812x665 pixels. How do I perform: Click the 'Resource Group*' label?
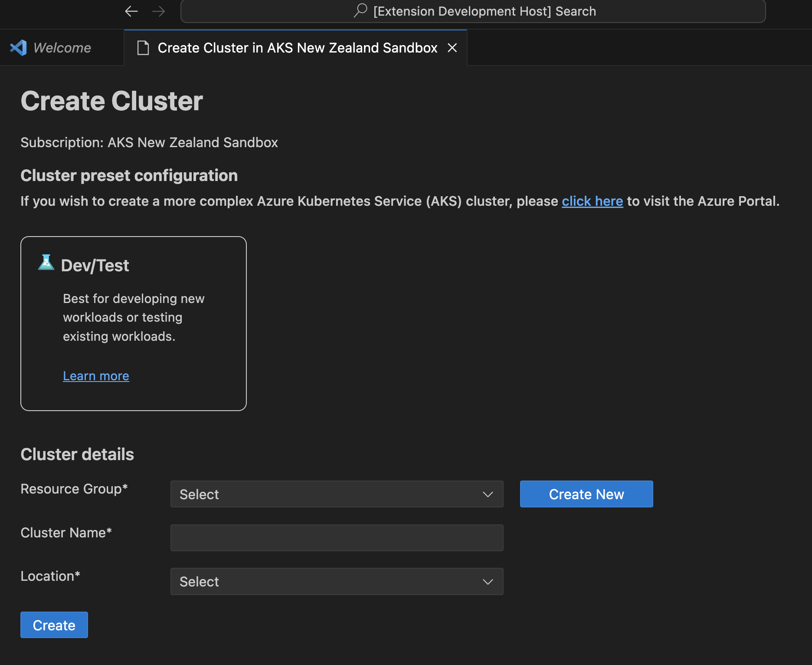pos(74,489)
